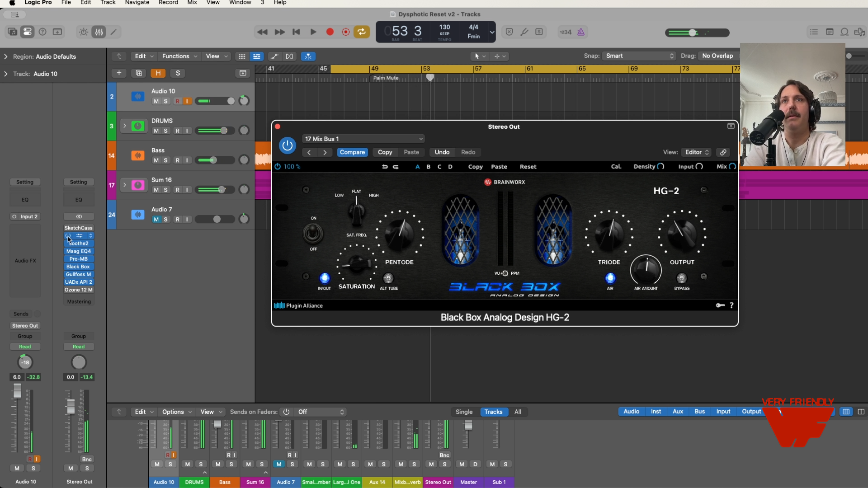Open the Mix menu in menu bar
Viewport: 868px width, 488px height.
(192, 3)
